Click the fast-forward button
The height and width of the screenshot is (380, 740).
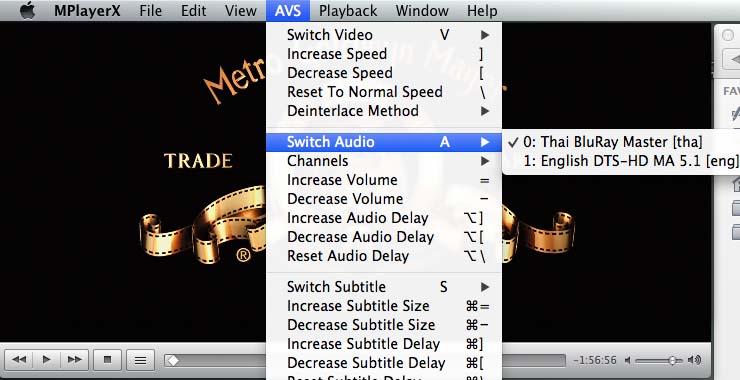(x=74, y=360)
